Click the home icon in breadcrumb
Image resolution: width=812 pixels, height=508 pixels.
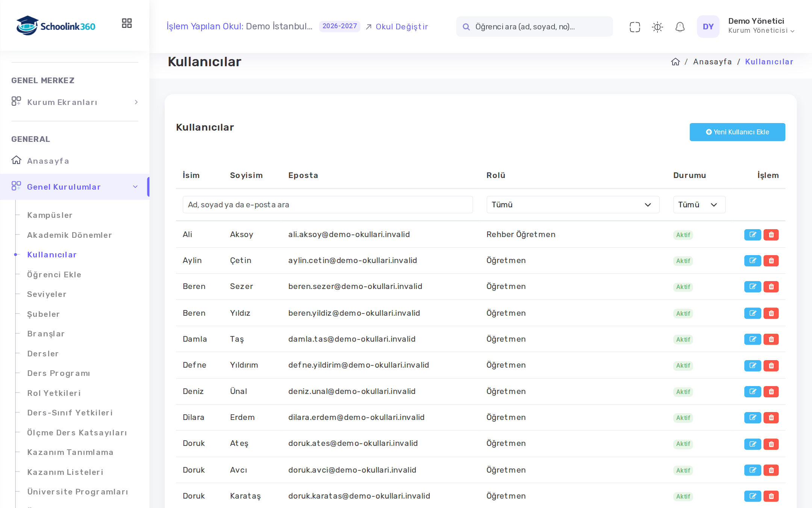click(676, 62)
